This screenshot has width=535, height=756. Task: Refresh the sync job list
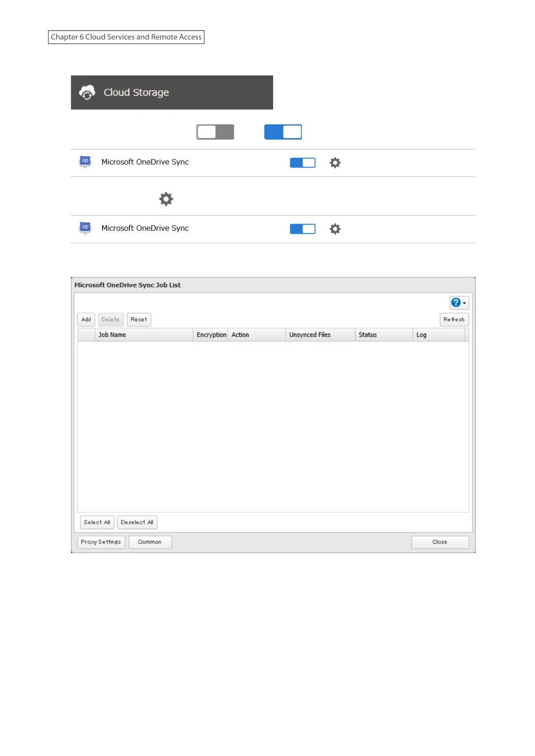coord(454,320)
